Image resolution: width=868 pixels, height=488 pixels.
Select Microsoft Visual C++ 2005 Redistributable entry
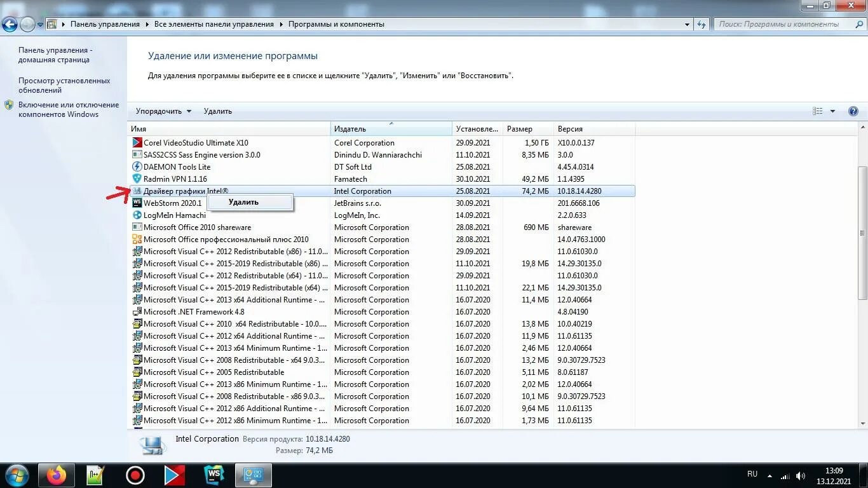click(x=382, y=372)
